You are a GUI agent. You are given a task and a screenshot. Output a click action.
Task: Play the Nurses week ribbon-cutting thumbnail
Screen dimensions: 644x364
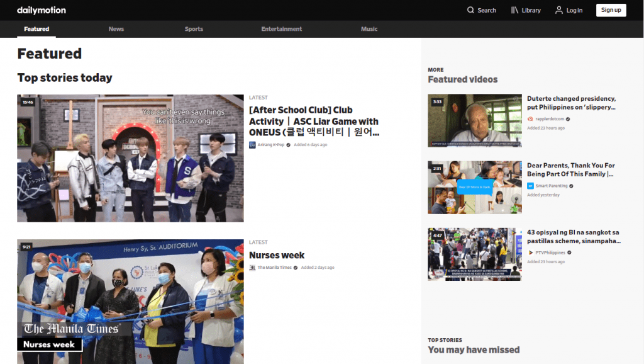pyautogui.click(x=130, y=302)
